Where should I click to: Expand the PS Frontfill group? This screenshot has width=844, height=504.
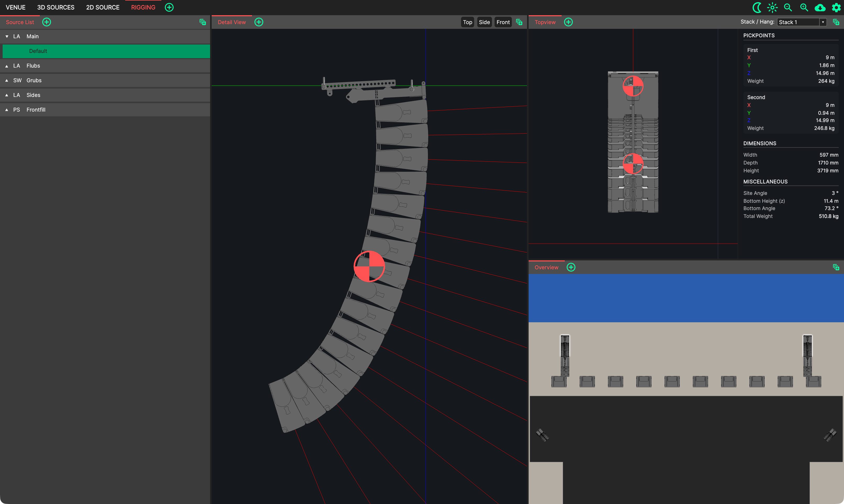pos(7,110)
